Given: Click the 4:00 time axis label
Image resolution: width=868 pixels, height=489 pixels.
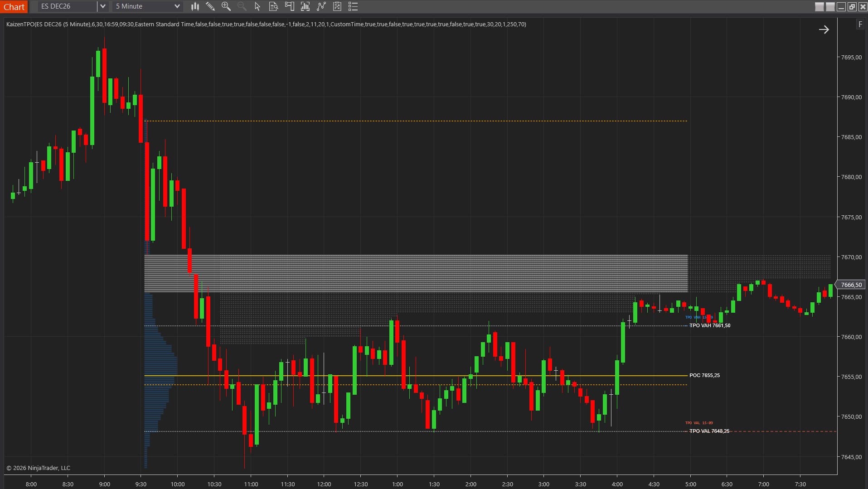Looking at the screenshot, I should coord(617,484).
